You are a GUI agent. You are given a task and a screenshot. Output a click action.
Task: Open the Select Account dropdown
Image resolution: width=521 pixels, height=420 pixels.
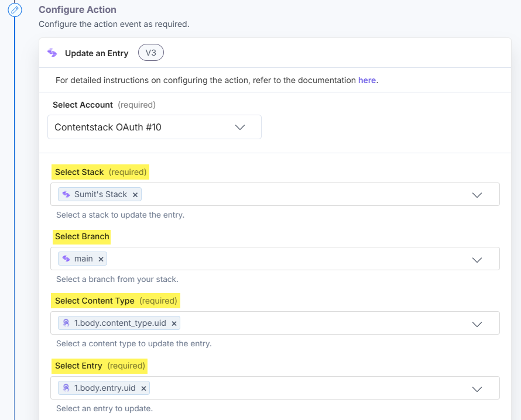[154, 127]
